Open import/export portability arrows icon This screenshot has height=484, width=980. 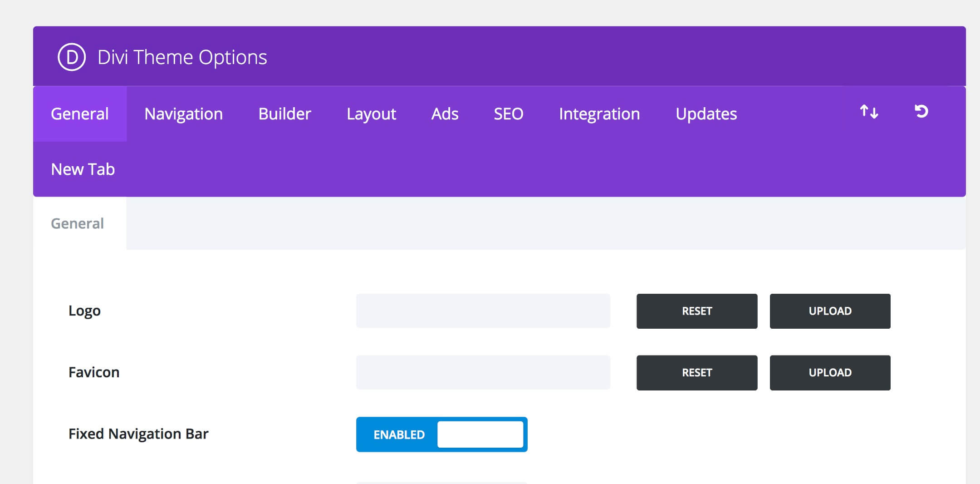tap(869, 112)
